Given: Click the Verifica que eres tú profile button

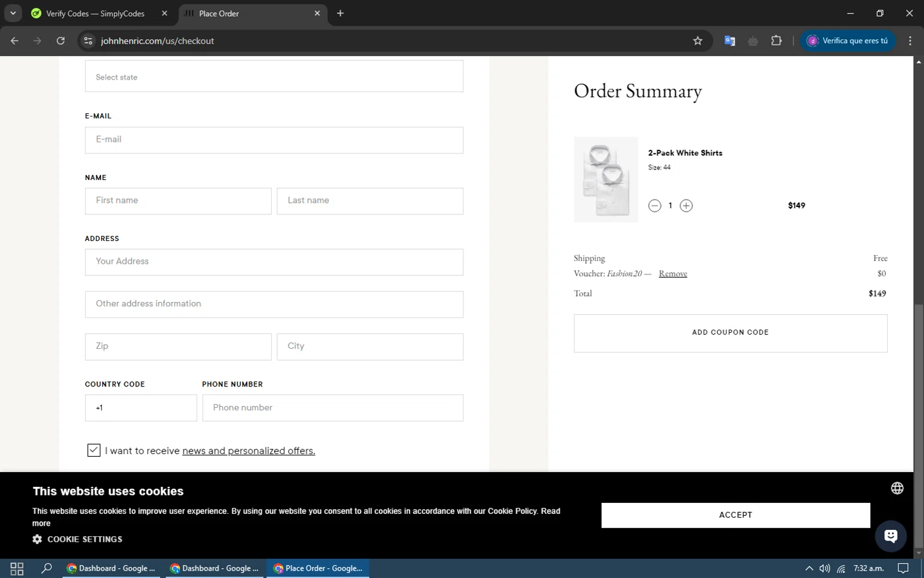Looking at the screenshot, I should (x=848, y=41).
